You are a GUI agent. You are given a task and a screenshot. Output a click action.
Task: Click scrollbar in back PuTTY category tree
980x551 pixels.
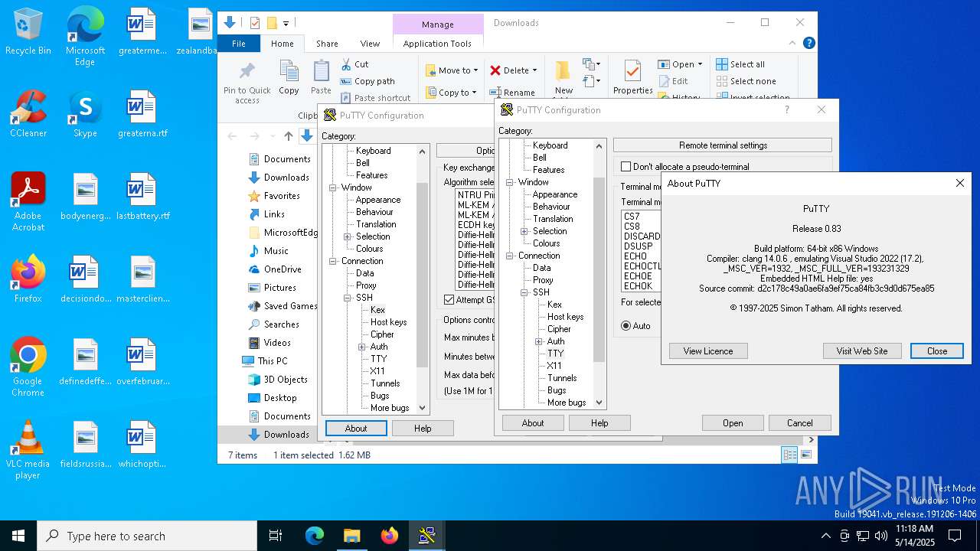pyautogui.click(x=422, y=275)
